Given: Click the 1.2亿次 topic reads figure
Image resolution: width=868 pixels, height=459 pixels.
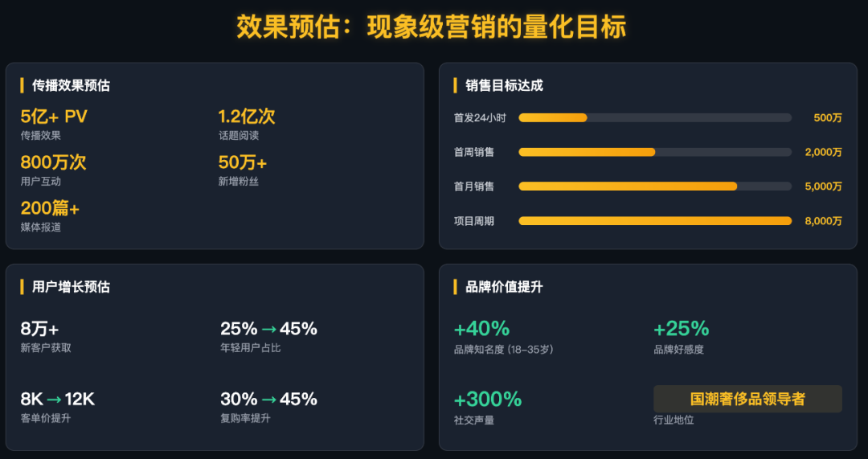Looking at the screenshot, I should [247, 117].
